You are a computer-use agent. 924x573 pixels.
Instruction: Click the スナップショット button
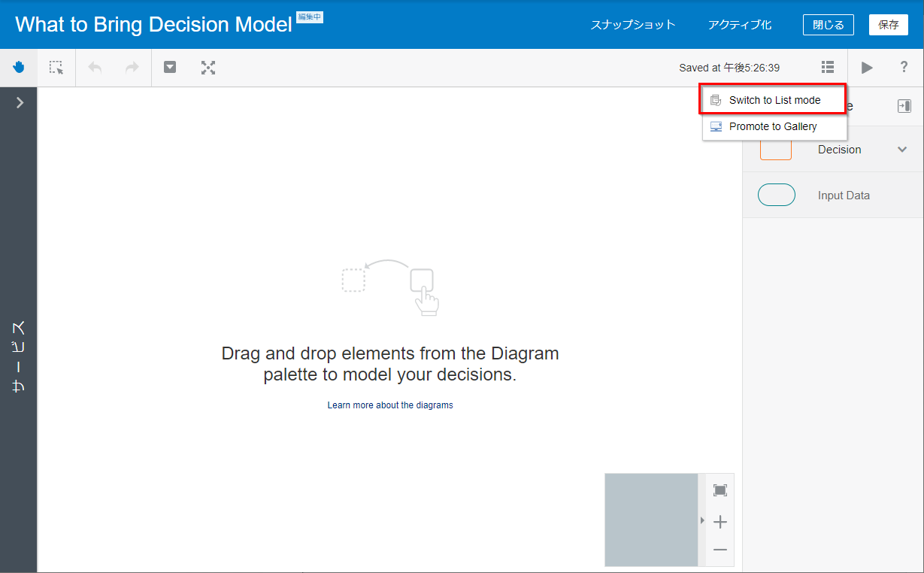[633, 25]
